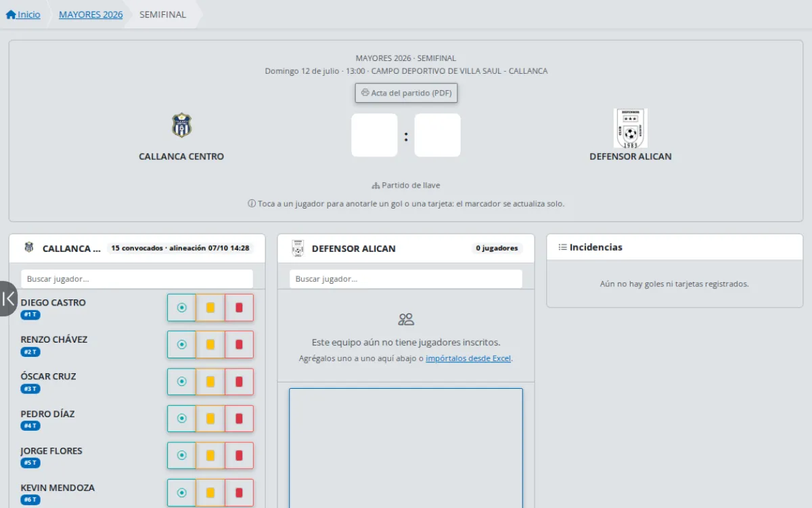Select player name KEVIN MENDOZA
Image resolution: width=812 pixels, height=508 pixels.
point(58,488)
